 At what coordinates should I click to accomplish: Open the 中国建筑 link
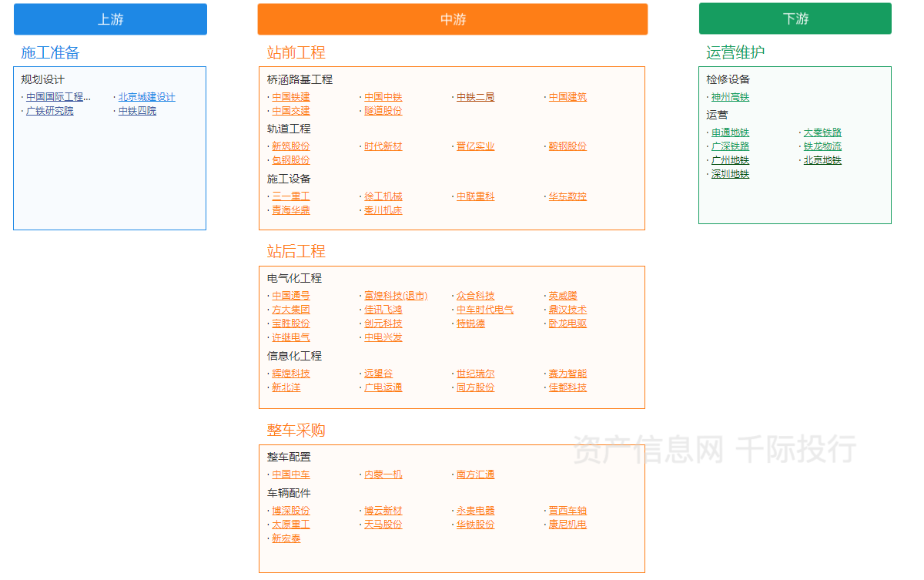pos(568,97)
